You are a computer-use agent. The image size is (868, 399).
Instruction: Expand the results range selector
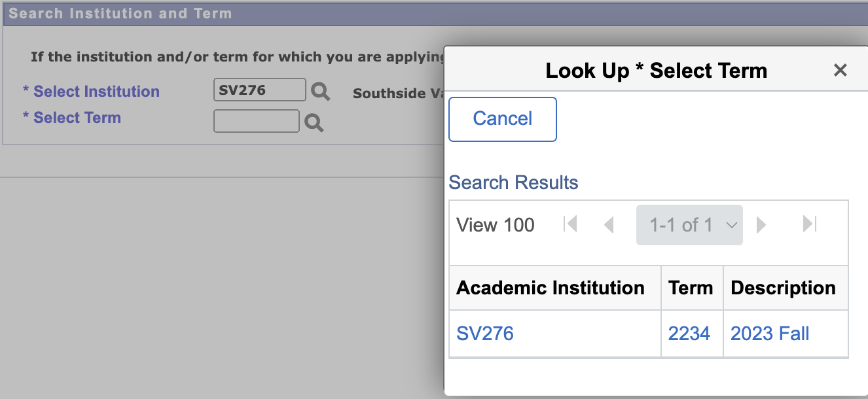(689, 224)
